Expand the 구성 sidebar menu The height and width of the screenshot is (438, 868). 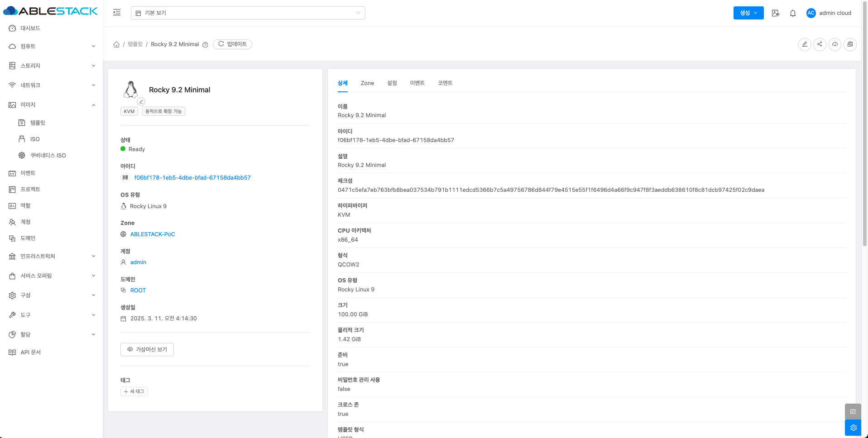pos(52,295)
